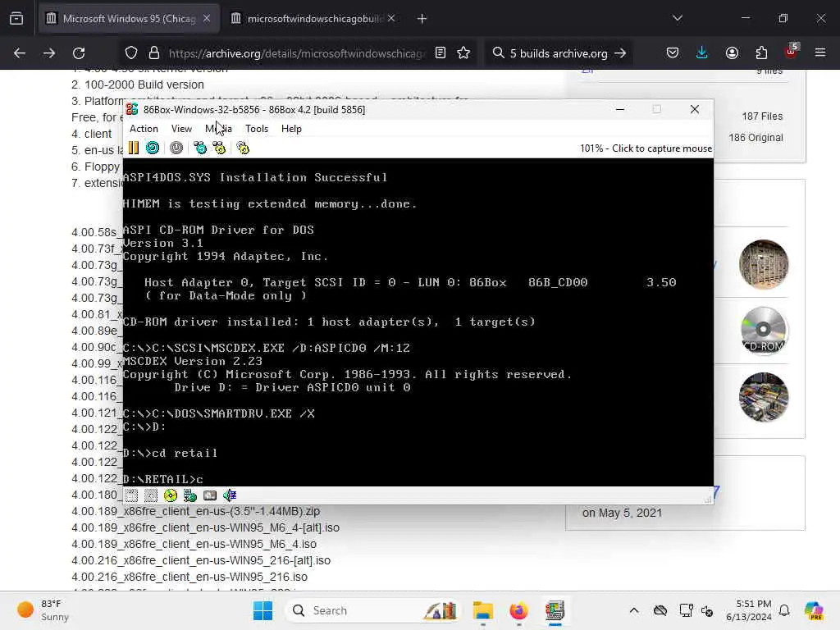Screen dimensions: 840x630
Task: Switch to Firefox from the taskbar
Action: (x=518, y=610)
